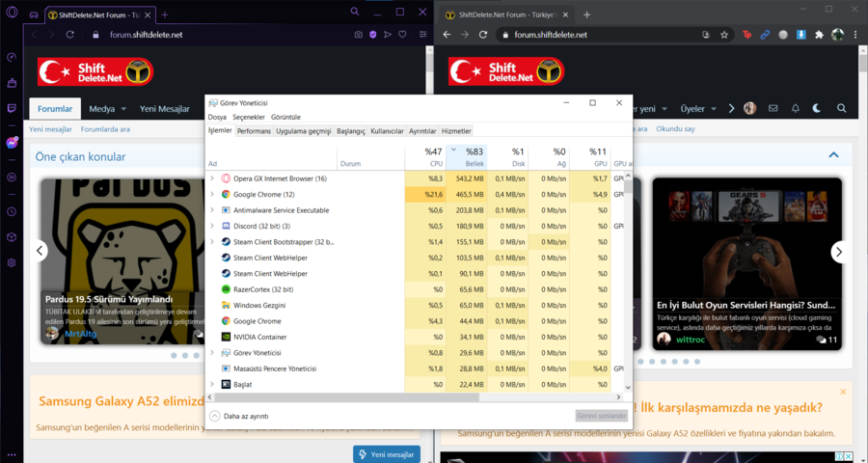Expand Antimalware Service Executable row

tap(211, 210)
